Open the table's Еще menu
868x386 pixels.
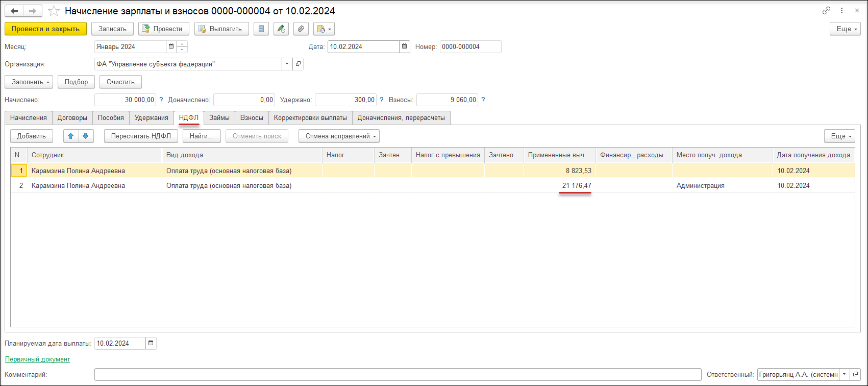(839, 136)
